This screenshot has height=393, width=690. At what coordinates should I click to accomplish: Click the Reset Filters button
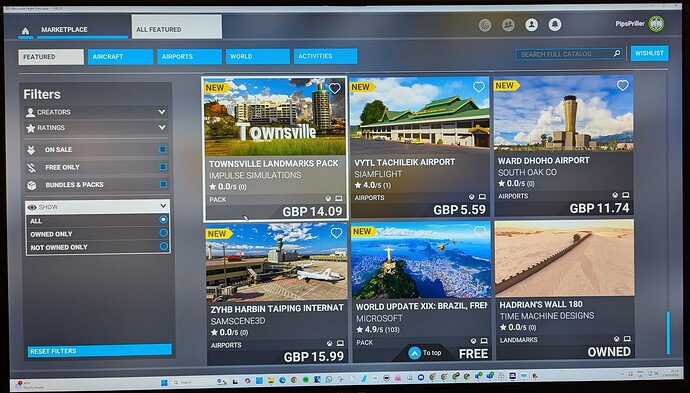coord(99,351)
